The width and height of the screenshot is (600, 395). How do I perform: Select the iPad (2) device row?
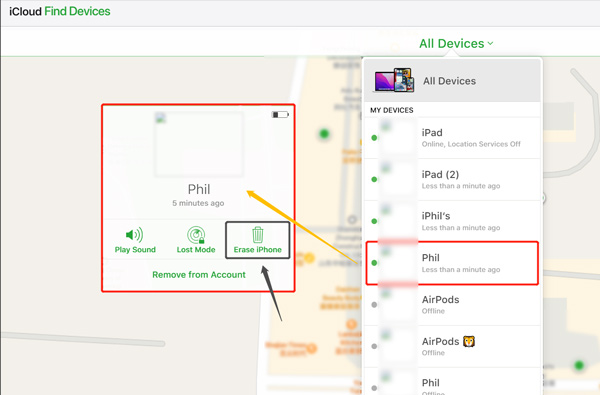(452, 180)
